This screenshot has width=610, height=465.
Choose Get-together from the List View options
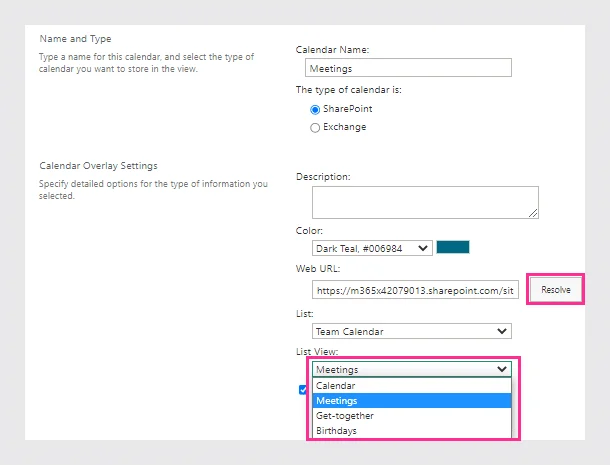point(412,416)
